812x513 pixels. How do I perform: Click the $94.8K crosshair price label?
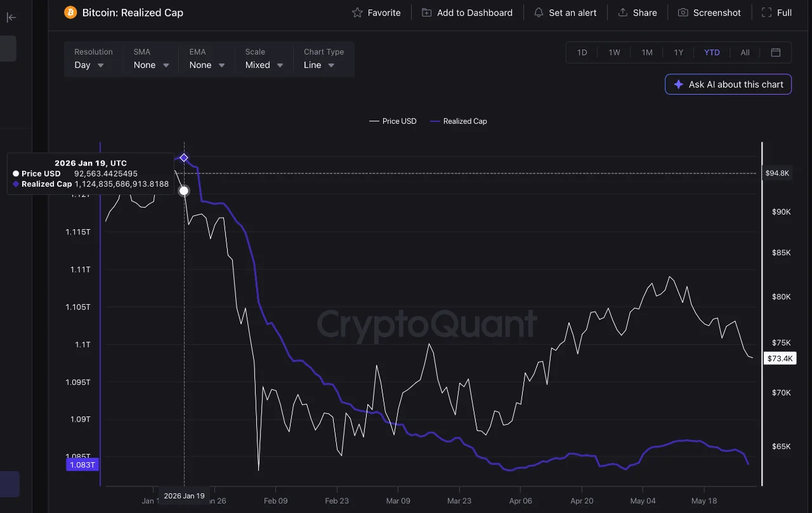pos(777,173)
